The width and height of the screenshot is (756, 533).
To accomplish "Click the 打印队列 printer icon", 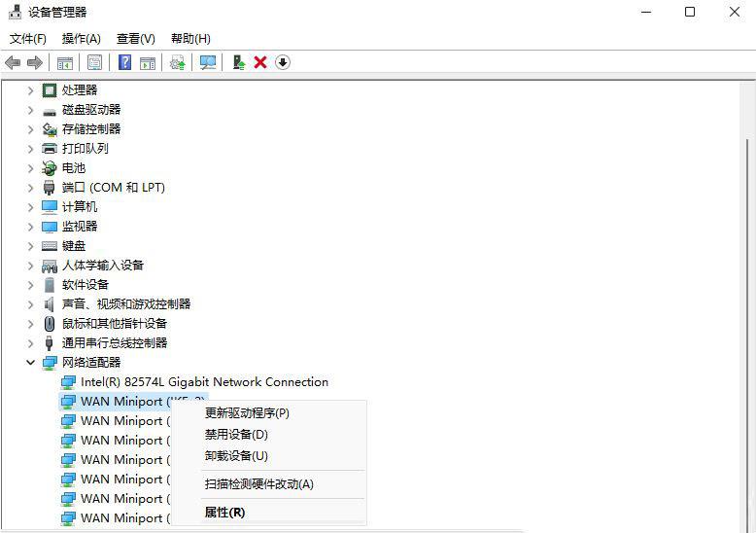I will pyautogui.click(x=50, y=149).
